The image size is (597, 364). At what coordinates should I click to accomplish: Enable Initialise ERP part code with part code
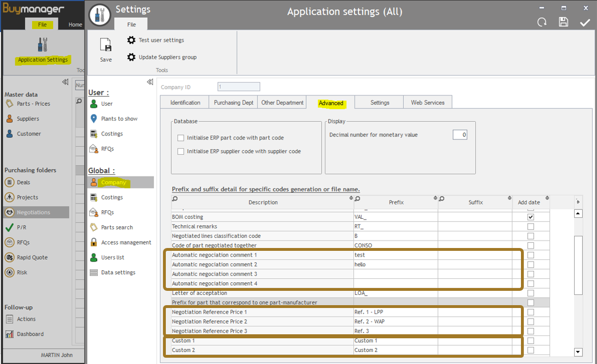(x=181, y=138)
